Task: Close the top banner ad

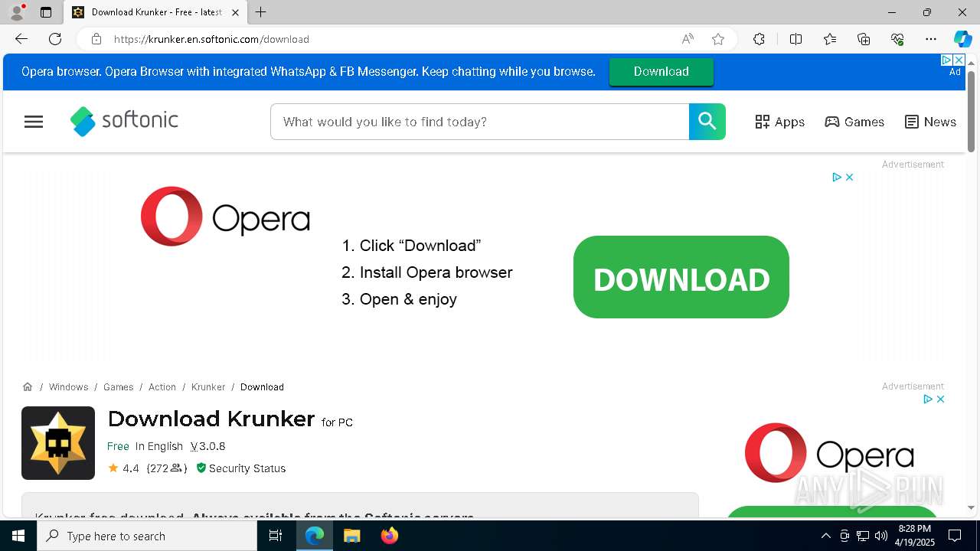Action: click(x=958, y=60)
